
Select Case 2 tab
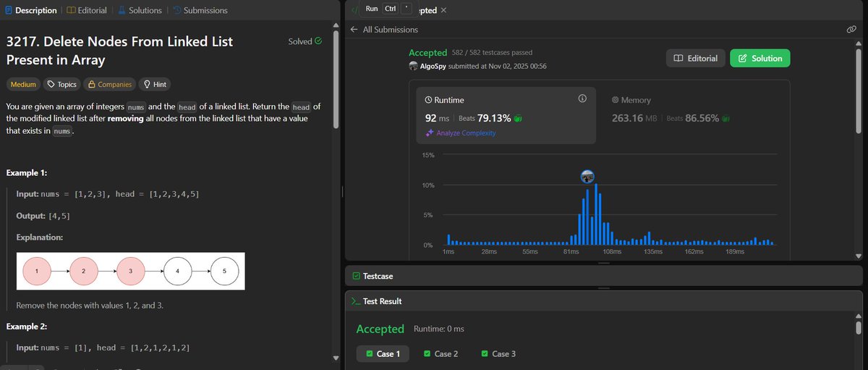click(x=441, y=354)
